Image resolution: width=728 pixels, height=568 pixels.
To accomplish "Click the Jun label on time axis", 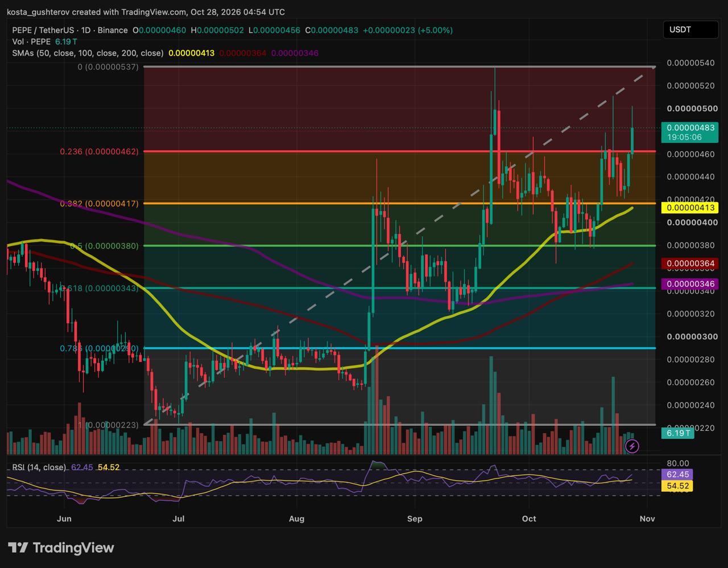I will point(64,518).
